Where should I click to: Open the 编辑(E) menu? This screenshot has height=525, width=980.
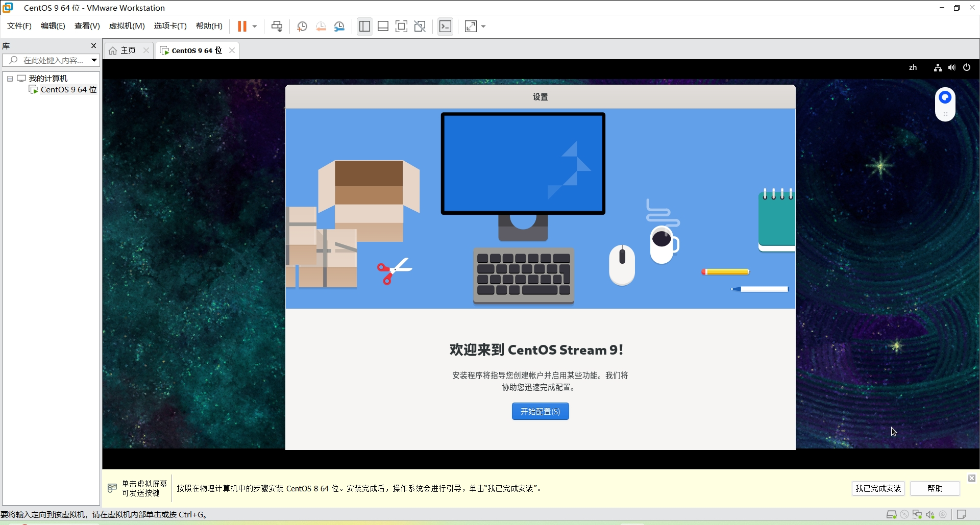tap(53, 26)
